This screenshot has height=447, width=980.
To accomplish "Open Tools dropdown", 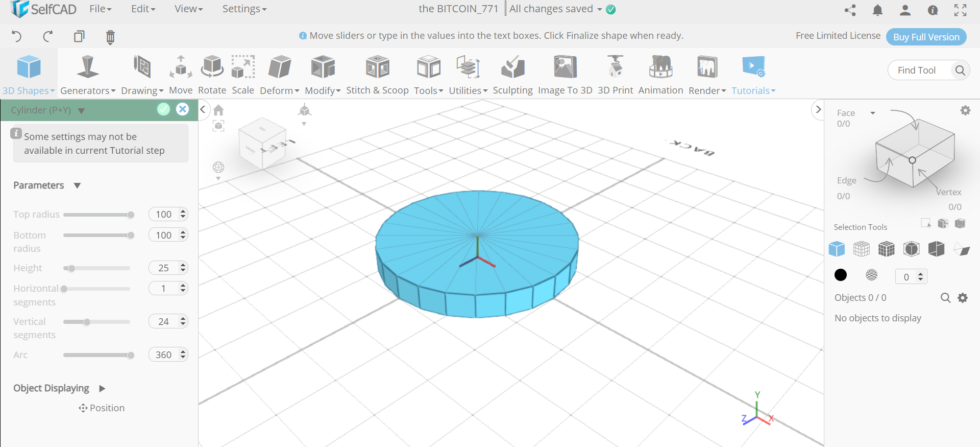I will click(x=428, y=75).
